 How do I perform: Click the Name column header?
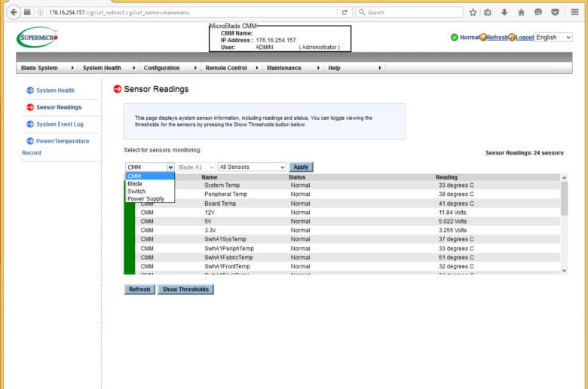tap(210, 177)
